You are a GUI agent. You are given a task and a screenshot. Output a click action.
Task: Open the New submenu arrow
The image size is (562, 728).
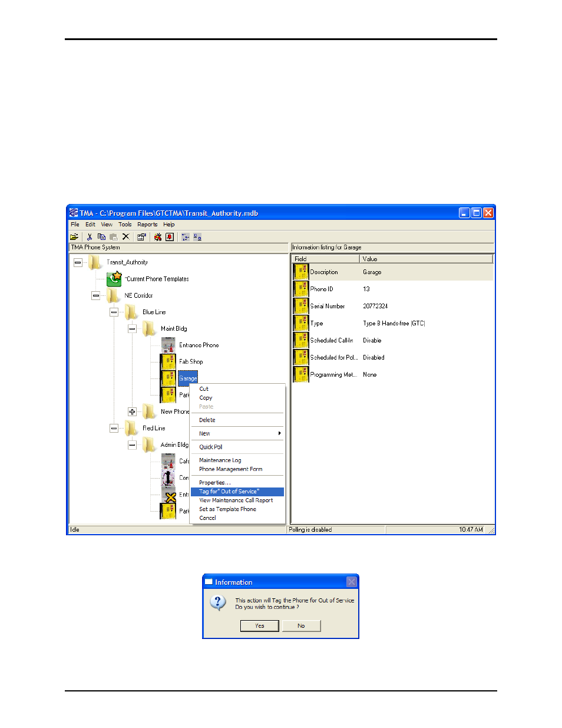[x=279, y=433]
